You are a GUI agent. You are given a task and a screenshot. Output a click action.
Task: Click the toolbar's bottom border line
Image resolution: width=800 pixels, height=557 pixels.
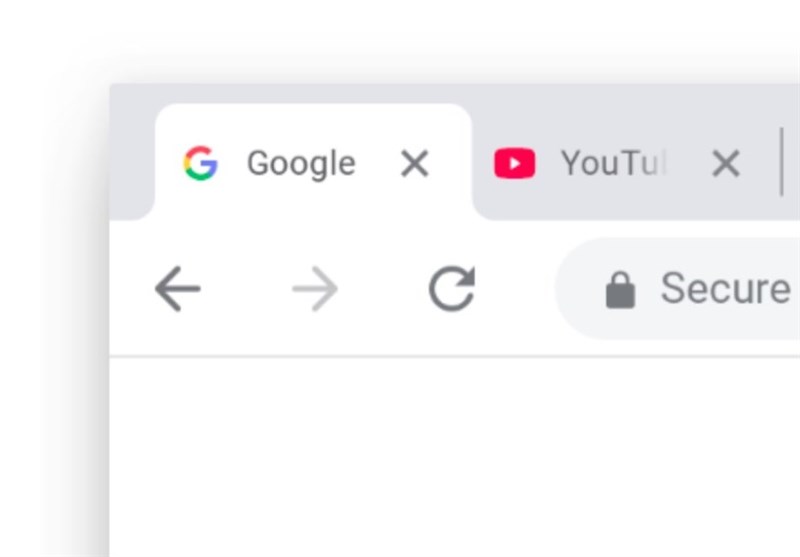(450, 355)
